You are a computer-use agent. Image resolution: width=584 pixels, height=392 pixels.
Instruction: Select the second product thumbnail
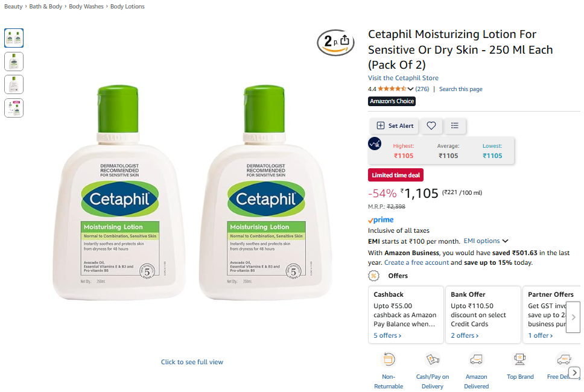(14, 62)
